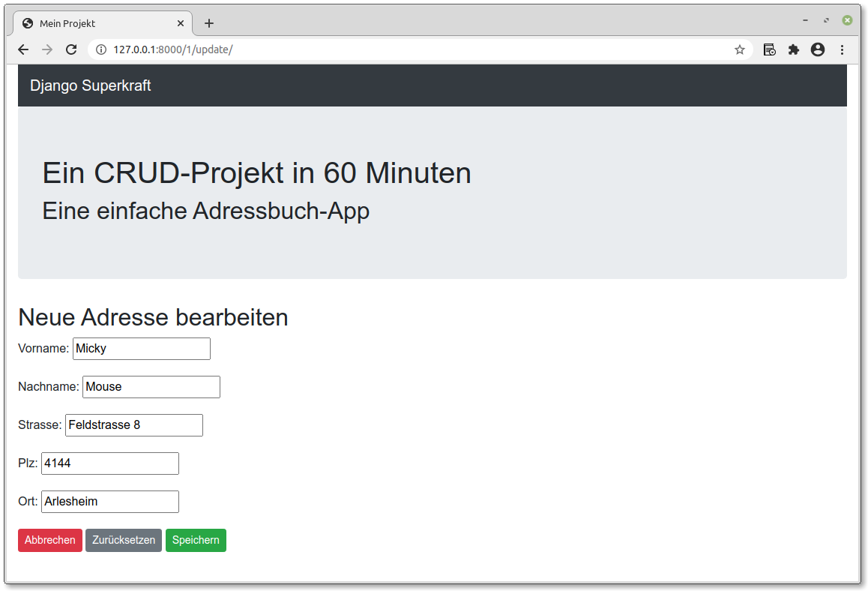The image size is (868, 591).
Task: Click the address bar URL 127.0.0.1:8000/1/update/
Action: pos(172,49)
